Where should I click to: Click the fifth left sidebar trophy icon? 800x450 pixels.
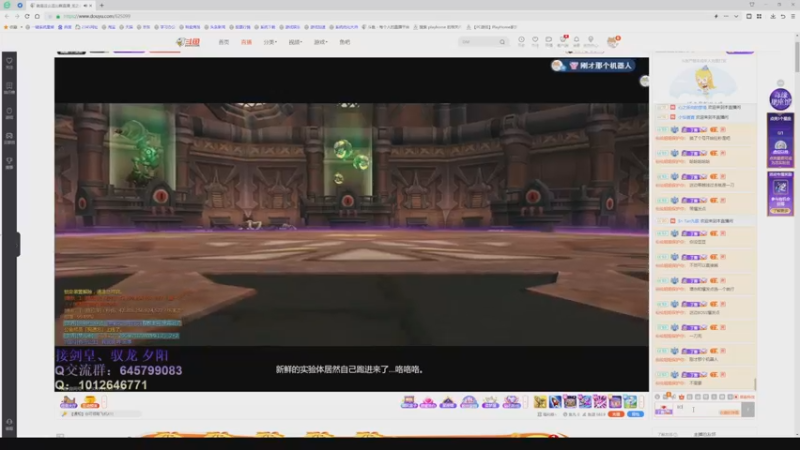coord(9,163)
